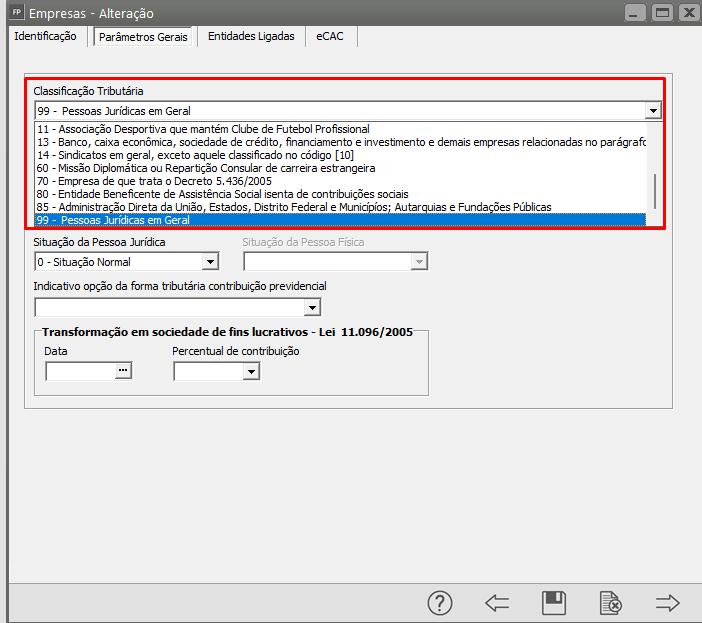This screenshot has height=623, width=702.
Task: Expand Situação da Pessoa Jurídica dropdown
Action: 210,262
